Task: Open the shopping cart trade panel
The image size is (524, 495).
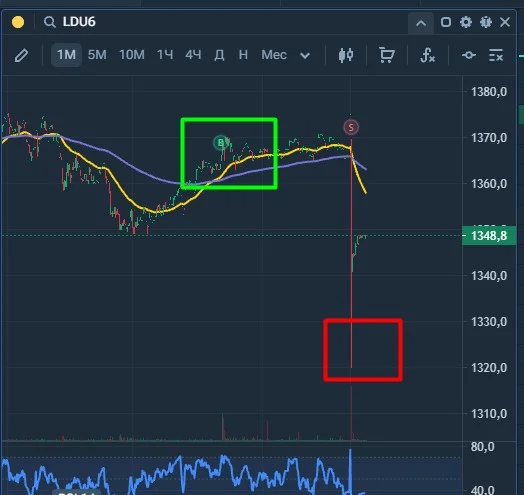Action: pyautogui.click(x=387, y=55)
